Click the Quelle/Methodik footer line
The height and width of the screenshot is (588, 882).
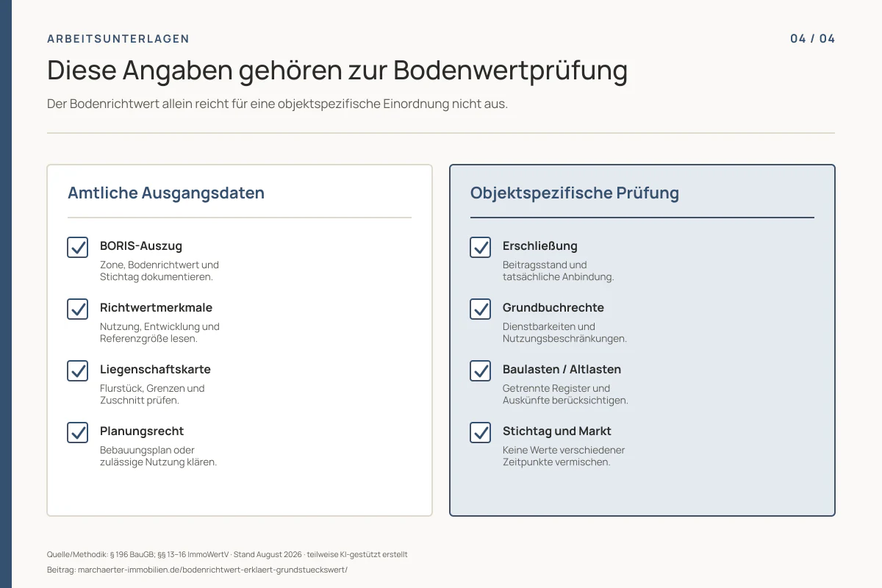click(227, 555)
